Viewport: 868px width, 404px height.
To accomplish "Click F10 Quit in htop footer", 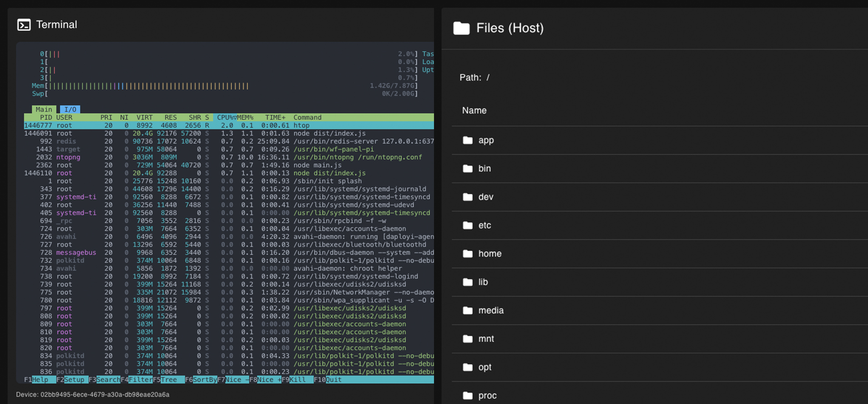I will pos(328,379).
